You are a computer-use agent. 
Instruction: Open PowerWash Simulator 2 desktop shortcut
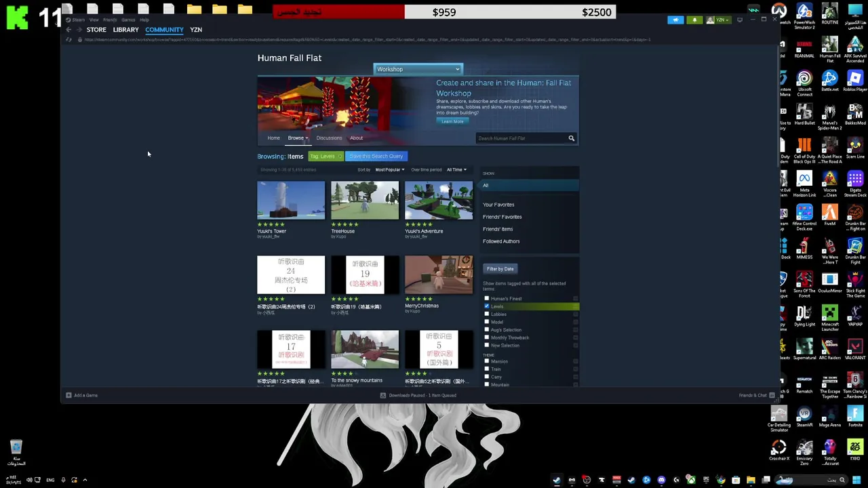[804, 16]
